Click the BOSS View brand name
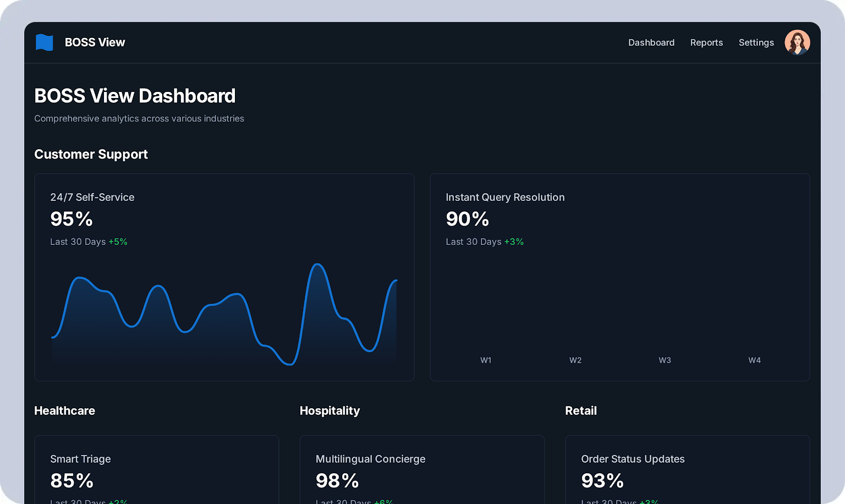This screenshot has height=504, width=845. click(x=95, y=42)
